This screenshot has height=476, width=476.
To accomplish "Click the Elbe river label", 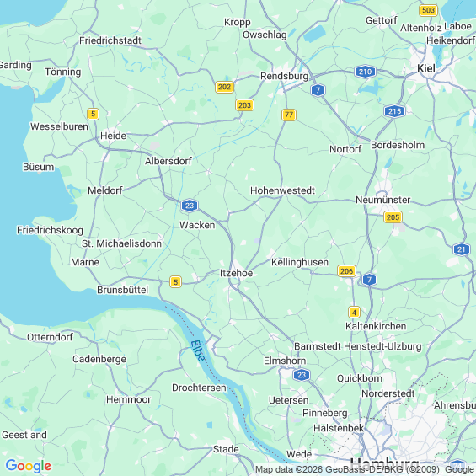I will click(x=198, y=350).
